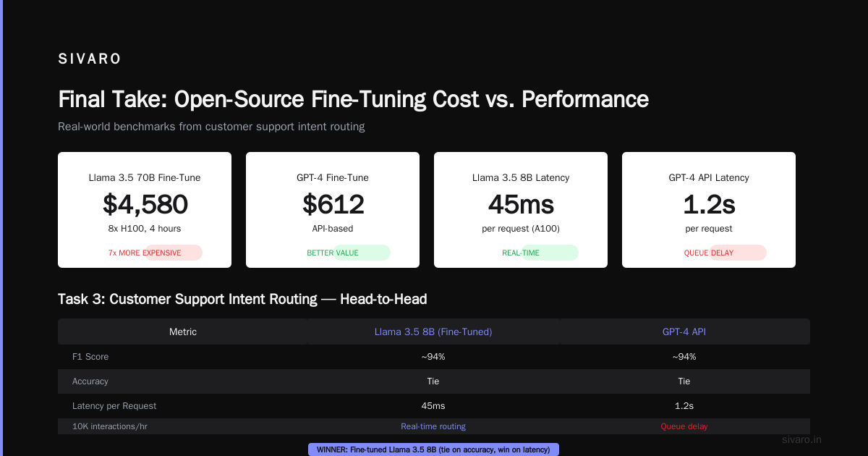The width and height of the screenshot is (868, 456).
Task: Click the F1 Score row label
Action: tap(90, 357)
